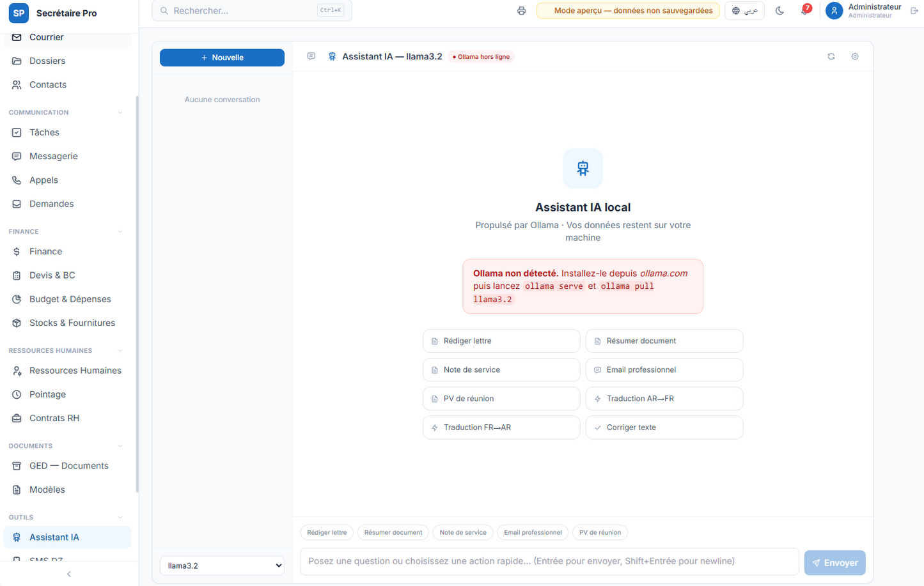This screenshot has height=586, width=924.
Task: Click the Messagerie chat icon in sidebar
Action: point(17,156)
